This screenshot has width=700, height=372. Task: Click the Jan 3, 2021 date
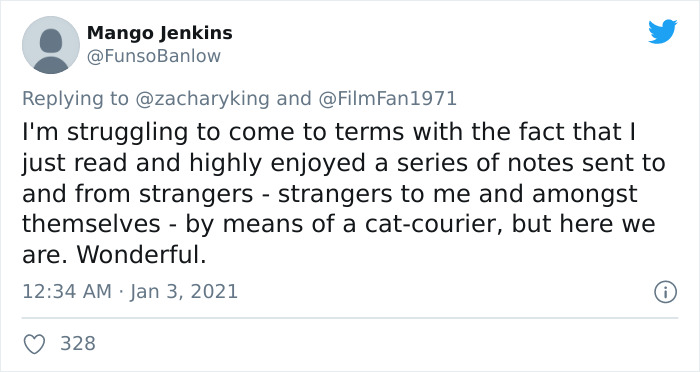point(184,292)
